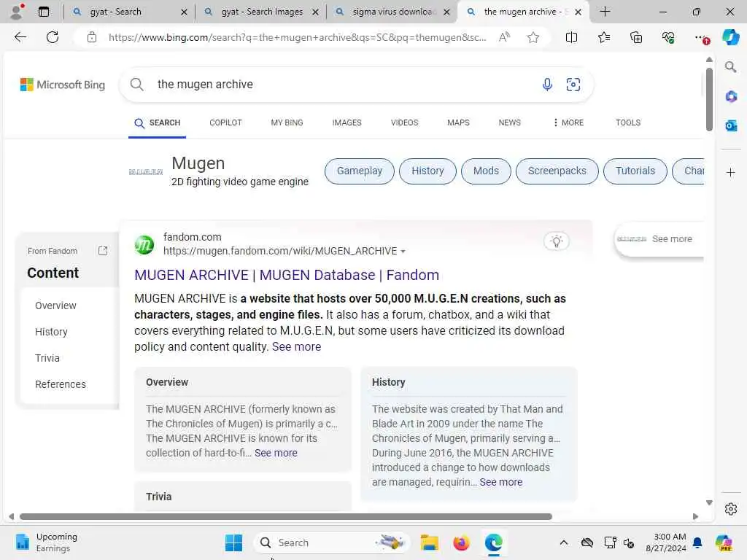Open Browser essentials heart icon

point(668,37)
